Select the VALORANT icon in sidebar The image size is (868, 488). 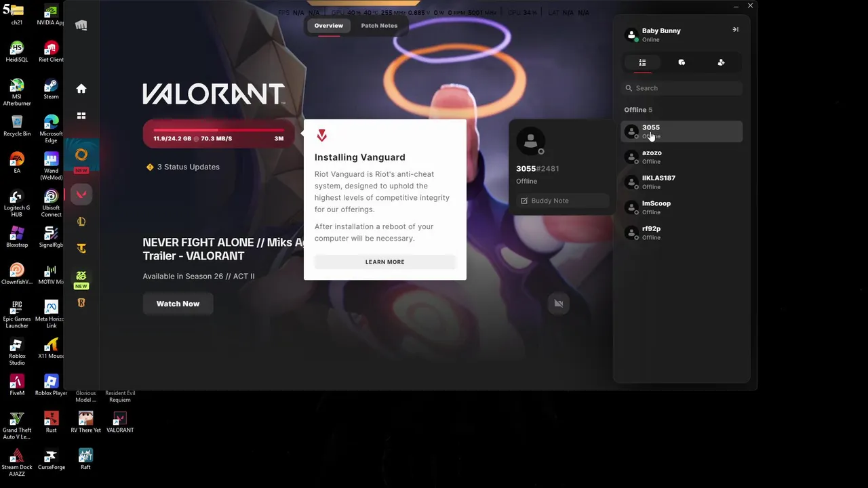pyautogui.click(x=81, y=195)
